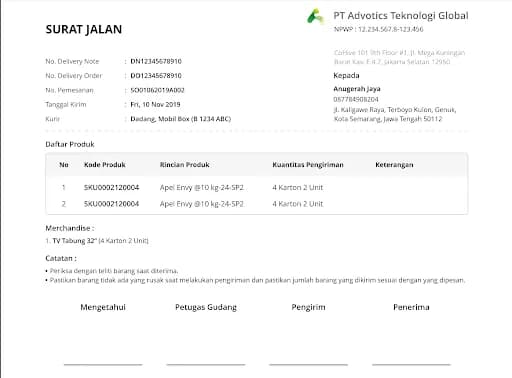Image resolution: width=512 pixels, height=378 pixels.
Task: Click the Petugas Gudang signature label
Action: [206, 307]
